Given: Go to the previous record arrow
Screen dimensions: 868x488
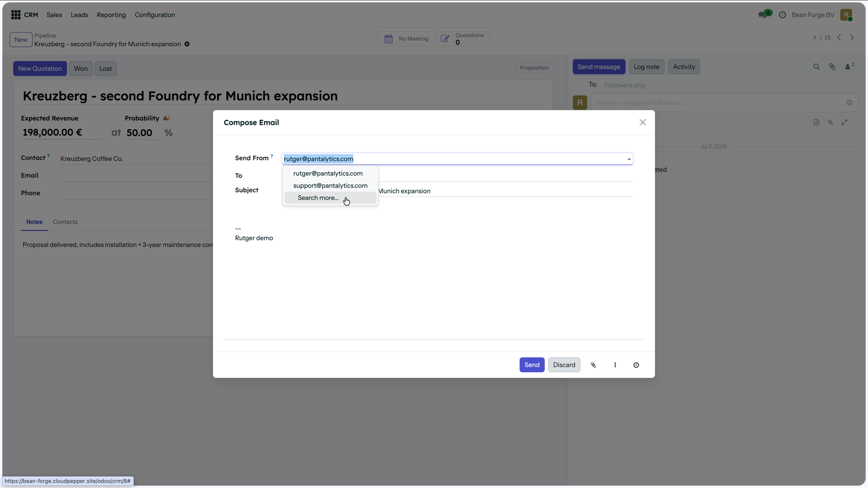Looking at the screenshot, I should [839, 38].
